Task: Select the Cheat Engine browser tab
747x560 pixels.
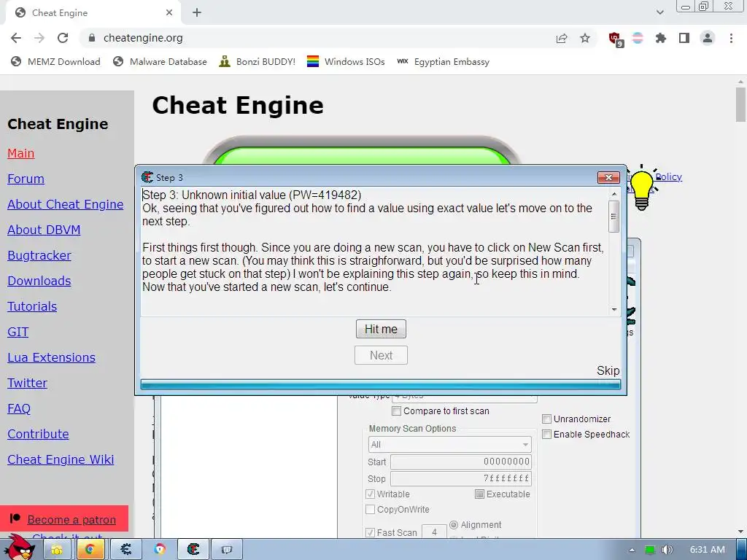Action: [93, 13]
